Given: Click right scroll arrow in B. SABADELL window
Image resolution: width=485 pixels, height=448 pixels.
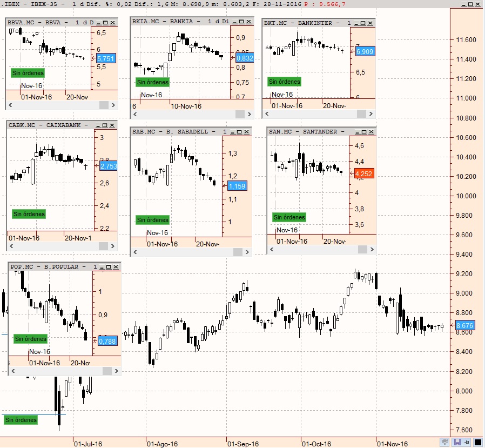Looking at the screenshot, I should 247,252.
